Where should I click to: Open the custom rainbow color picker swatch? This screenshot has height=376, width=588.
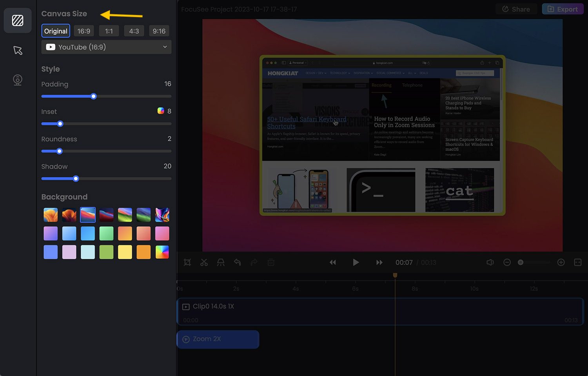(x=162, y=252)
